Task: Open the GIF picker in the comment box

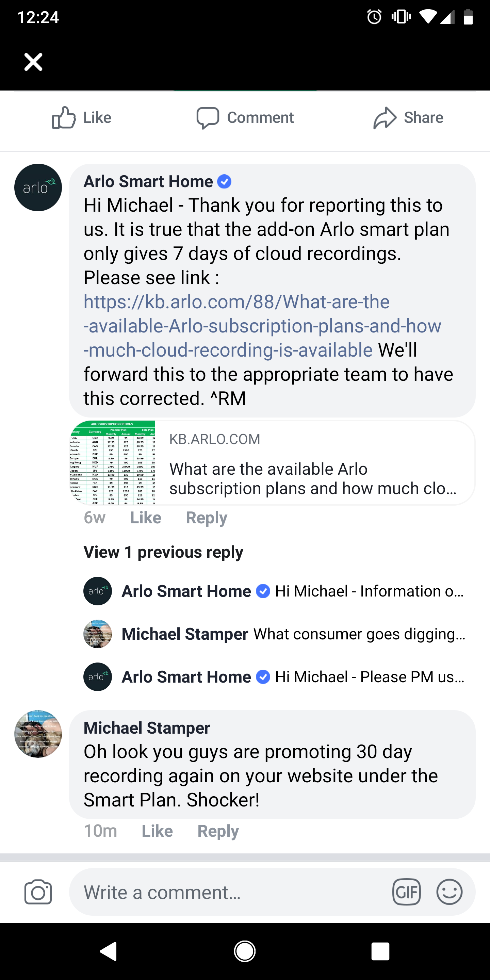Action: point(406,892)
